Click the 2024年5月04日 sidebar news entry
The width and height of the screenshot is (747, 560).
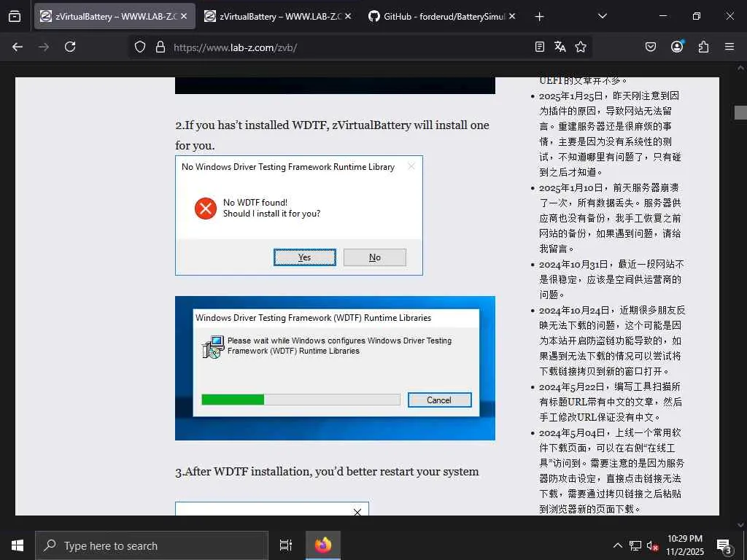point(612,470)
